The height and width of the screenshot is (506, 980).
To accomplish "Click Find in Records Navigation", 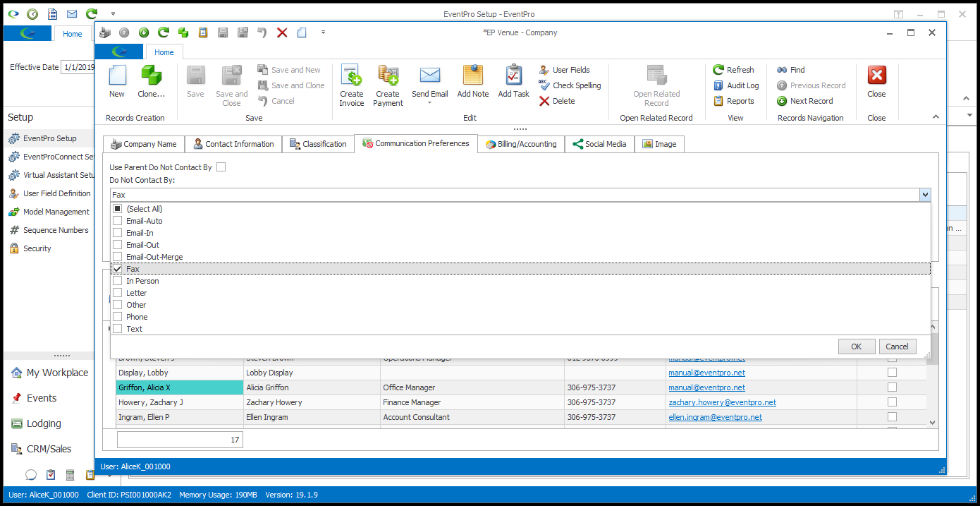I will [x=791, y=70].
